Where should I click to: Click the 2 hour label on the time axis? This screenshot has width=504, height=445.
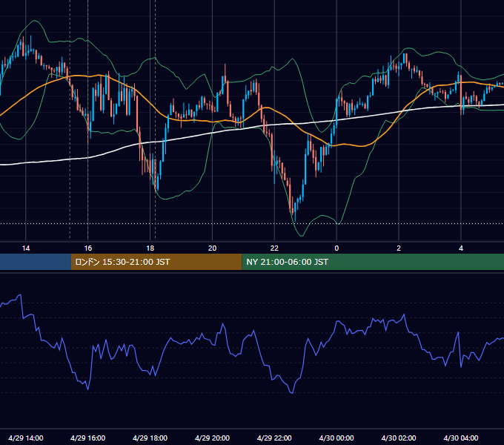click(x=399, y=248)
